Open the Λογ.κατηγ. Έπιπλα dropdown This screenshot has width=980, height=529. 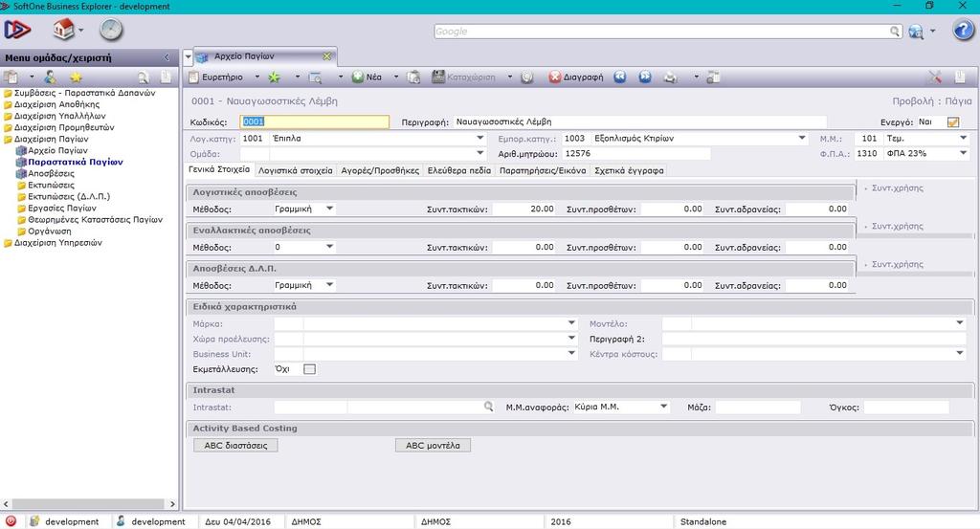tap(480, 138)
